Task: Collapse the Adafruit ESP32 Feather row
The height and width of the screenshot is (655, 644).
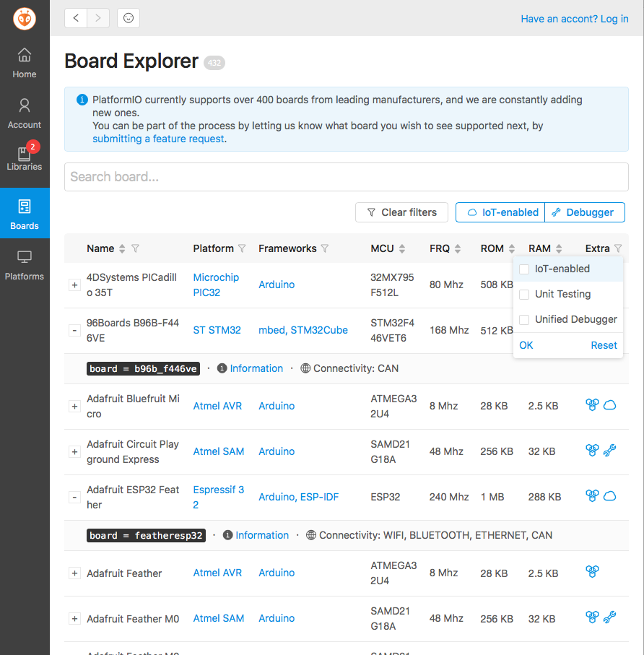Action: pos(75,497)
